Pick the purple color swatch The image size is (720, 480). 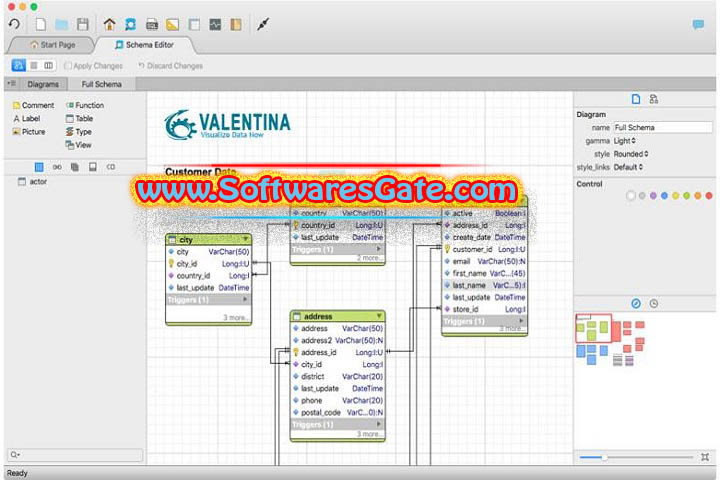point(653,196)
